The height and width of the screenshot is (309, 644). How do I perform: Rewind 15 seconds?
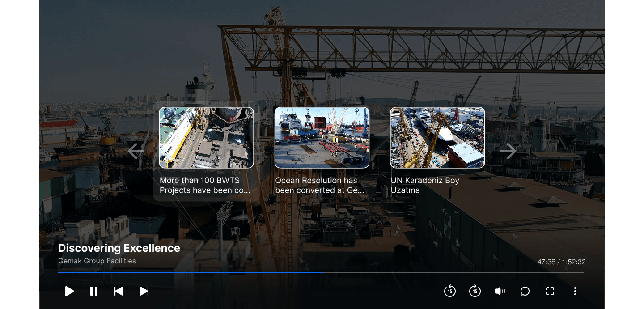coord(449,291)
